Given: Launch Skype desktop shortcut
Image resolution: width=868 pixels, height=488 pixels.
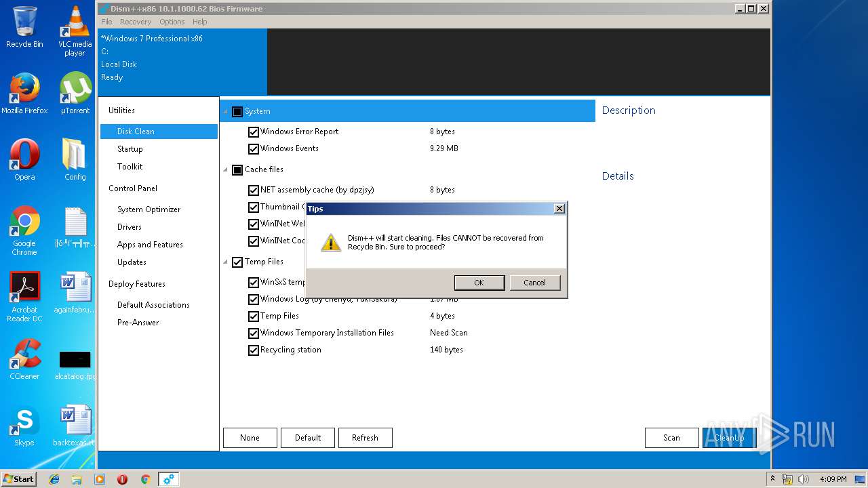Looking at the screenshot, I should click(24, 426).
